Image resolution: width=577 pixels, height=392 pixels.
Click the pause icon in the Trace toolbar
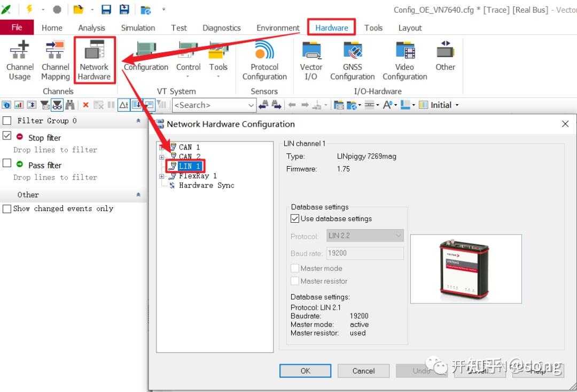(111, 105)
